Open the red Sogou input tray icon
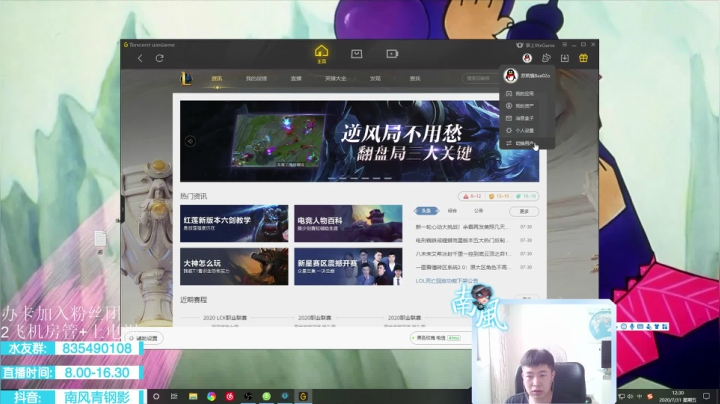720x404 pixels. (x=650, y=396)
